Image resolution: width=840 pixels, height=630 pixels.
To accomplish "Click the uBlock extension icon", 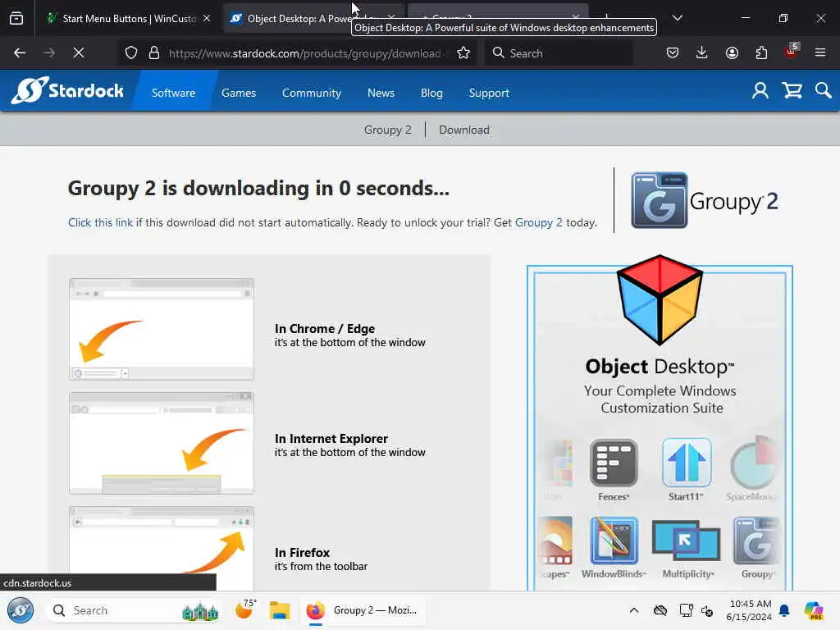I will click(x=792, y=52).
